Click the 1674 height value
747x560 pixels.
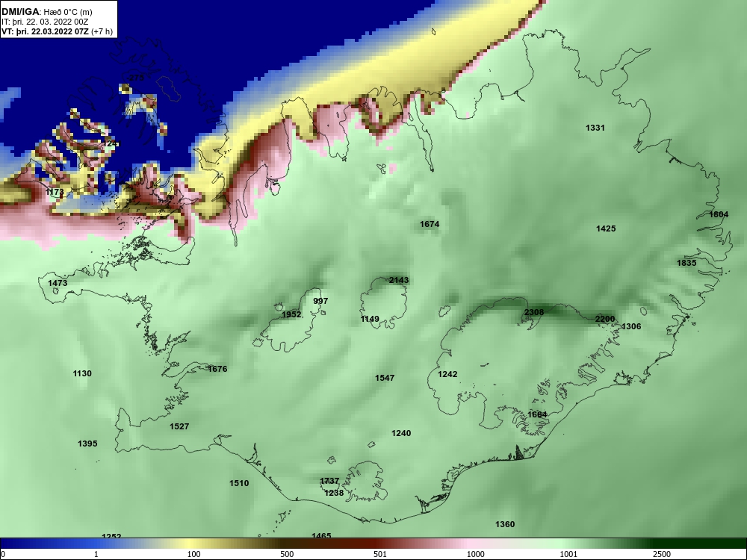(x=430, y=224)
